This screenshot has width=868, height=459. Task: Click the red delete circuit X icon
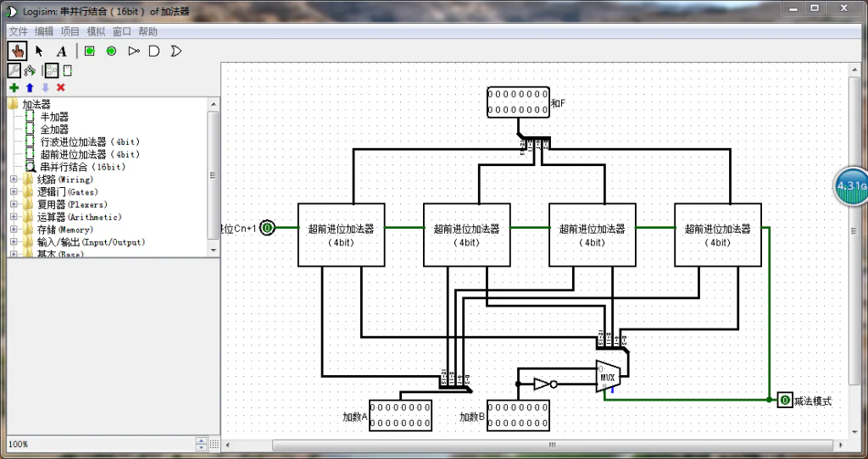tap(60, 87)
